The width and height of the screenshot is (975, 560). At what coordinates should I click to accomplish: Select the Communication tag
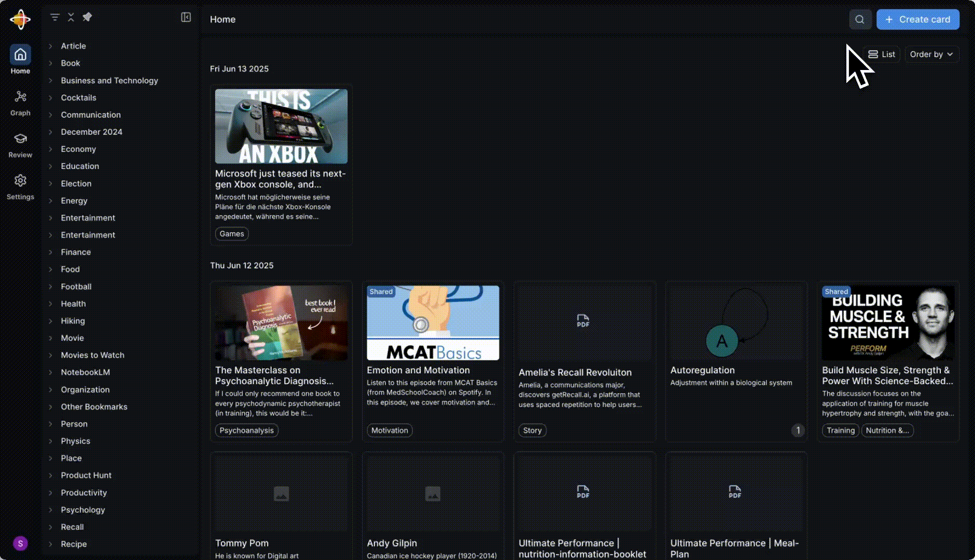point(91,115)
